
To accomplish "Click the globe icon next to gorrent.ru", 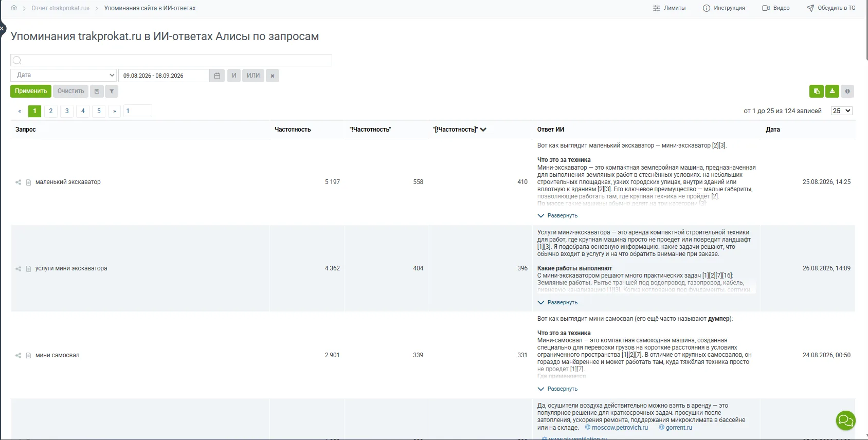I will click(x=662, y=427).
